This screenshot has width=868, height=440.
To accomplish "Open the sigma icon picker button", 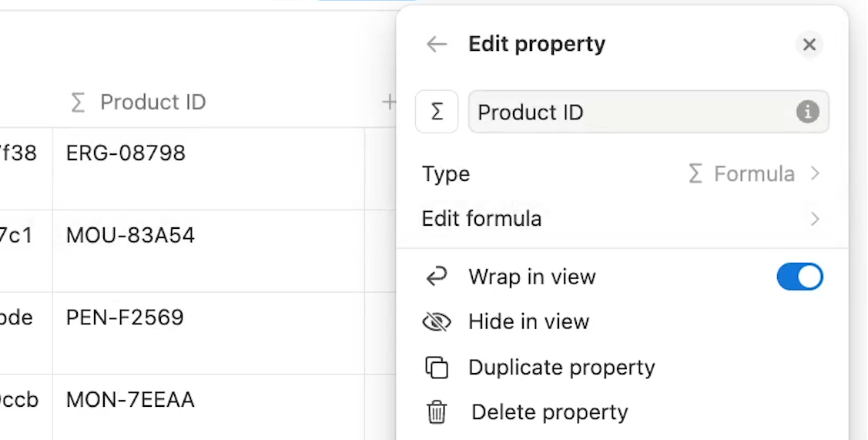I will [437, 112].
